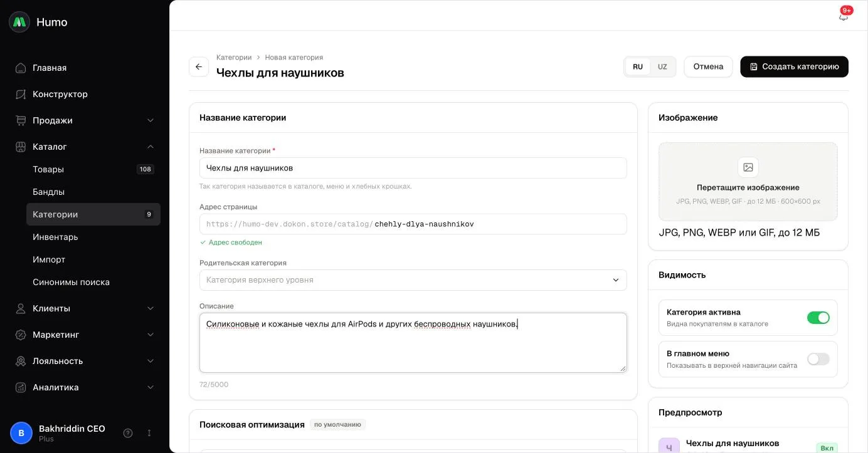
Task: Click into the Описание textarea
Action: (x=413, y=343)
